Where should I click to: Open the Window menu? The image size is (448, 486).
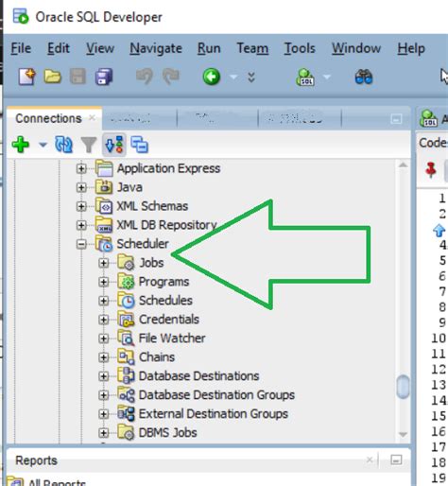[x=356, y=48]
